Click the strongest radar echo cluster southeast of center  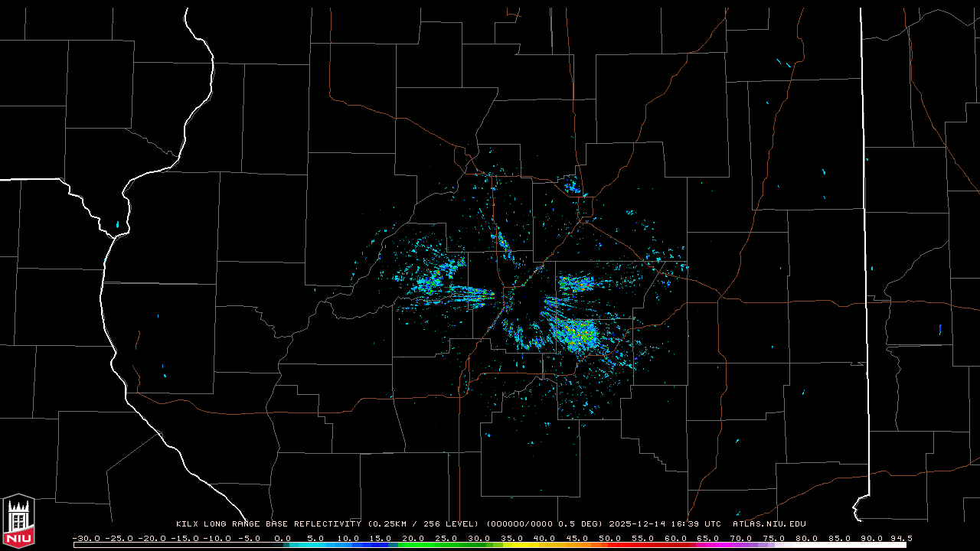578,334
